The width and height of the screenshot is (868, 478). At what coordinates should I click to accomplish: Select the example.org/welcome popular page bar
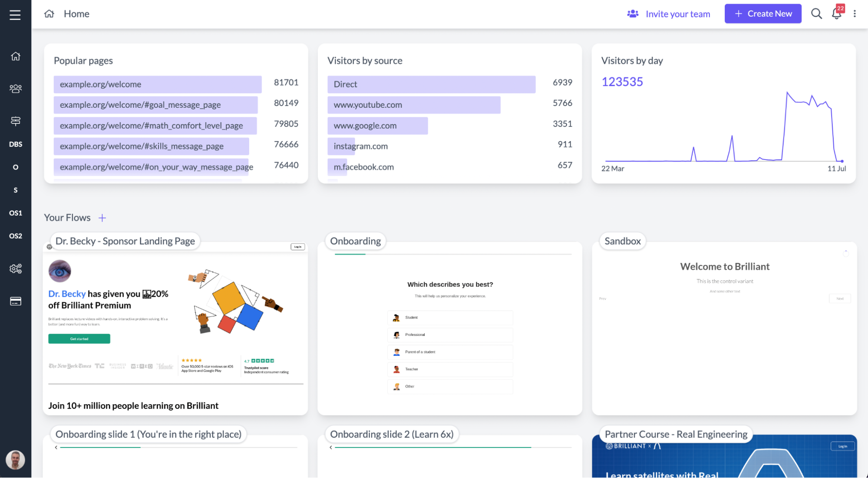(158, 84)
